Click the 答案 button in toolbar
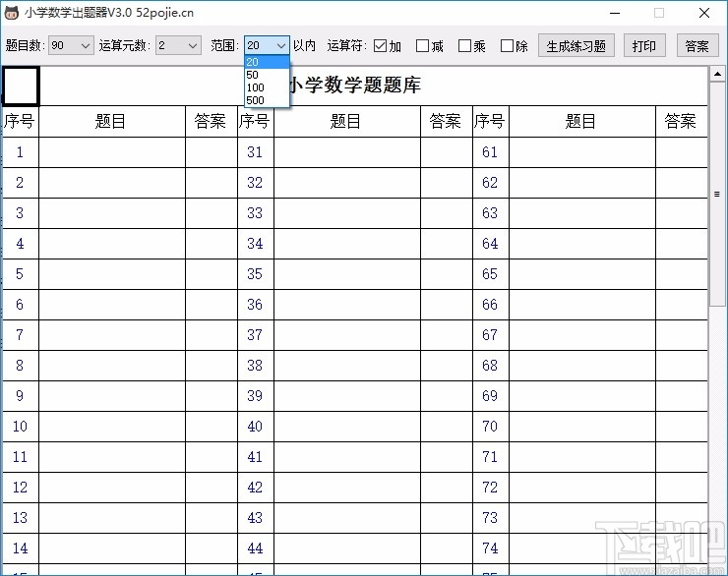The width and height of the screenshot is (728, 576). pyautogui.click(x=698, y=45)
